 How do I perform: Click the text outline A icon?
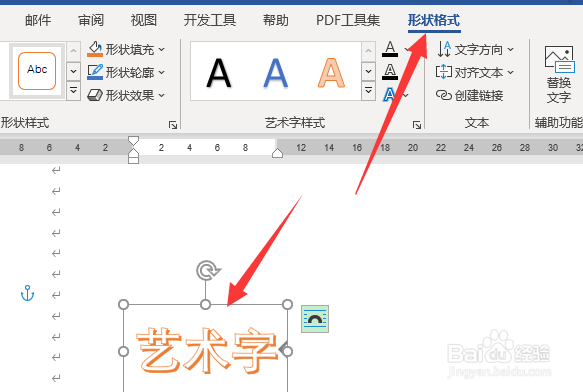(x=390, y=72)
